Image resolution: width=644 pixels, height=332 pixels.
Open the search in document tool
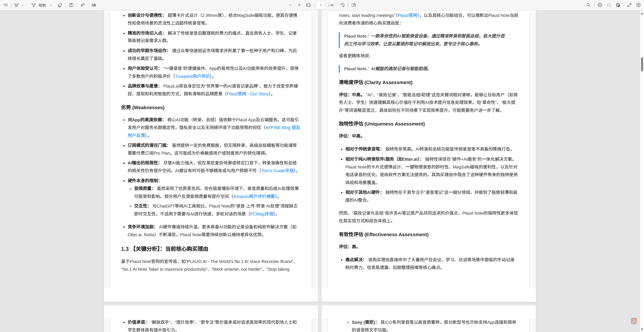click(x=588, y=5)
